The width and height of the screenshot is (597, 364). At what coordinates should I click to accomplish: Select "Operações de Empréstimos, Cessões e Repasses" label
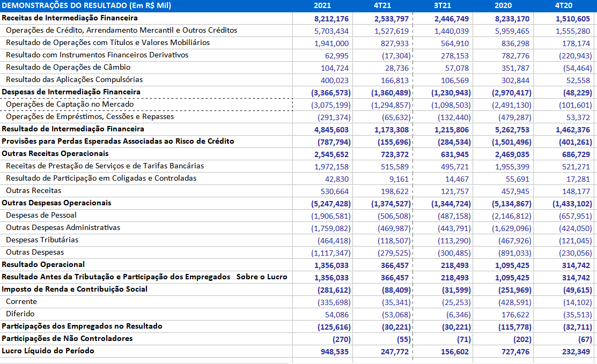[x=90, y=116]
